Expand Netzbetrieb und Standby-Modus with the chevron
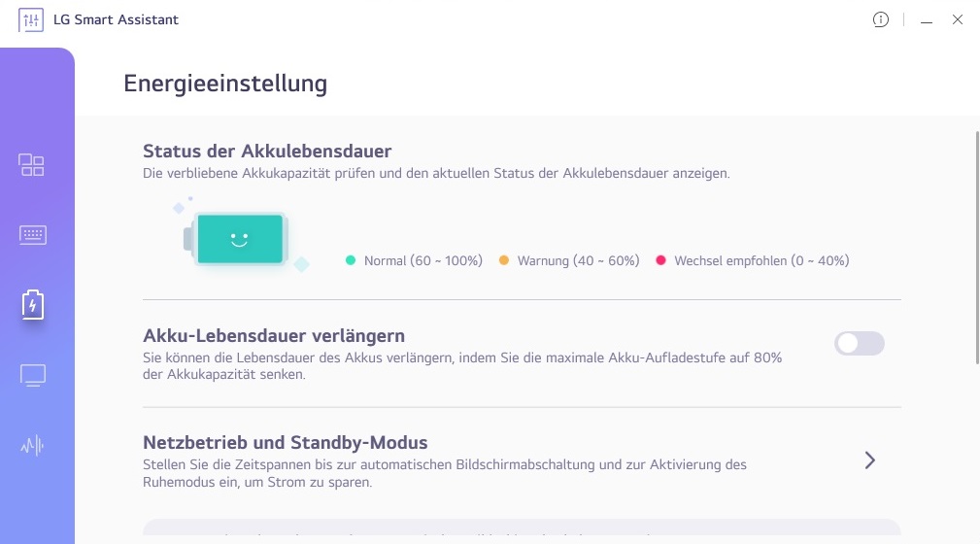Viewport: 980px width, 544px height. (x=869, y=460)
